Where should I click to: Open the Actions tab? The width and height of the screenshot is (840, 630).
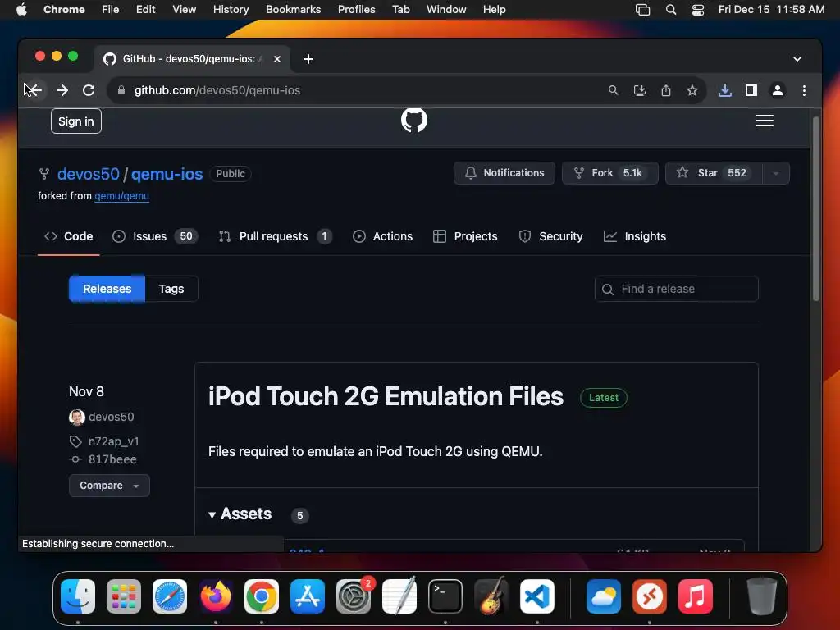382,236
